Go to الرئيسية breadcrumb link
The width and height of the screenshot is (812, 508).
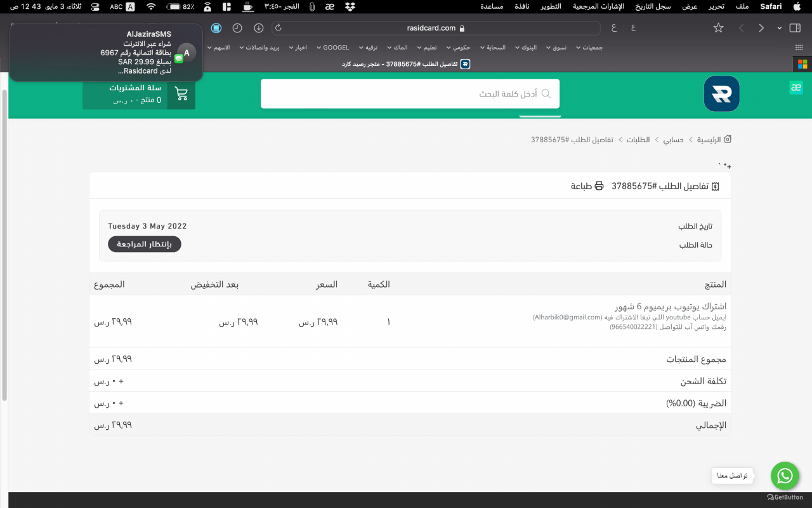pos(709,140)
